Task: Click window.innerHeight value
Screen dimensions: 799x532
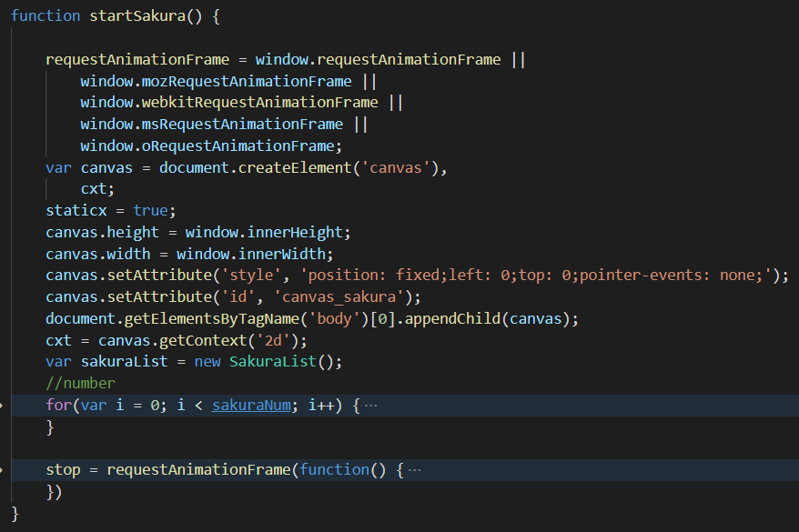Action: [x=265, y=233]
